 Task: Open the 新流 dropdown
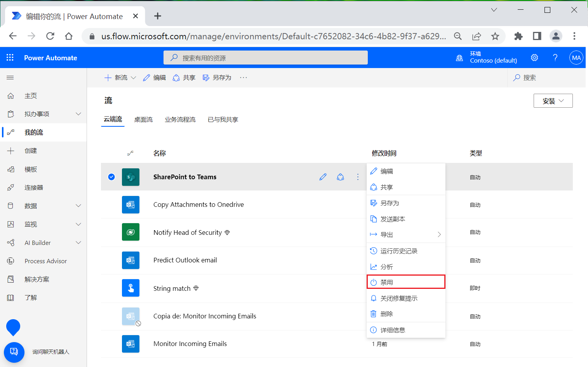click(120, 78)
